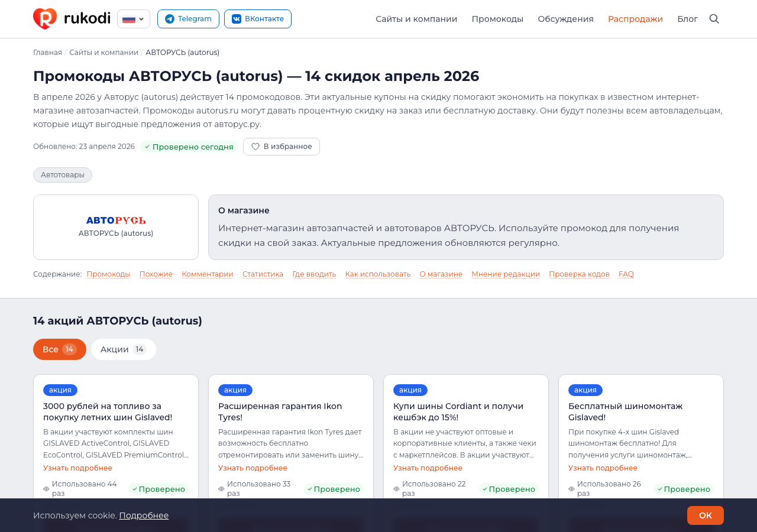Toggle the «Автотовары» category tag
The height and width of the screenshot is (532, 757).
[x=62, y=174]
